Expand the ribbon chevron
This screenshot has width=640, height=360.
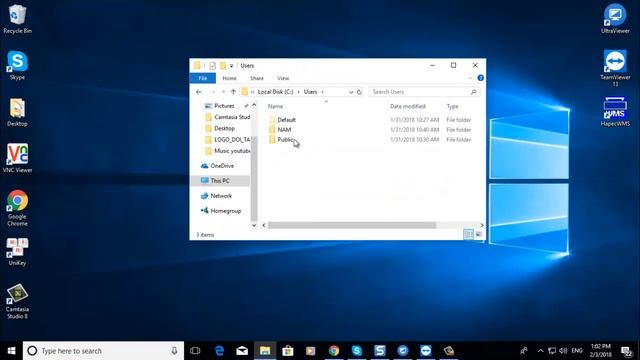point(470,78)
